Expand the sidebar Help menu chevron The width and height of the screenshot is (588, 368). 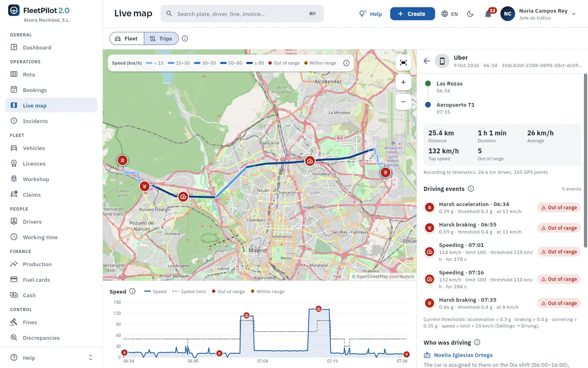tap(91, 358)
